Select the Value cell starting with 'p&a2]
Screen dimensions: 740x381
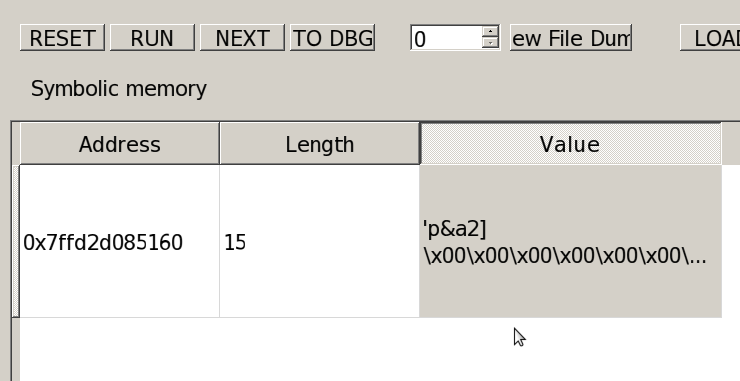pyautogui.click(x=571, y=241)
